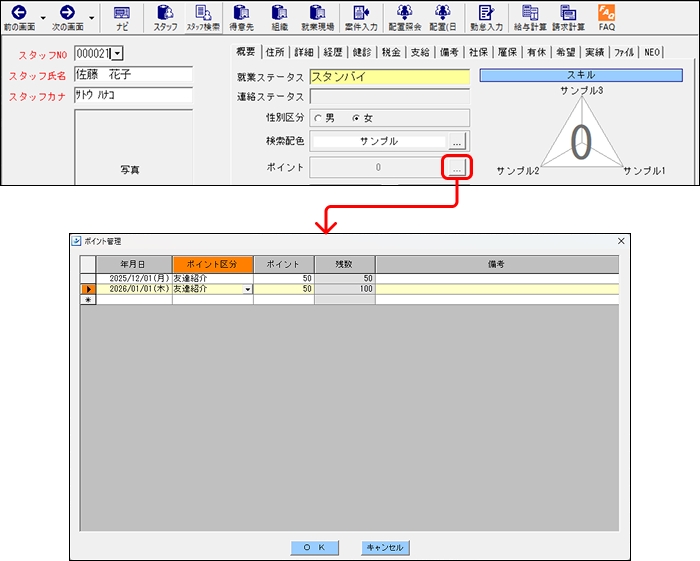The image size is (700, 561).
Task: Click the ポイント管理 window title icon
Action: pyautogui.click(x=76, y=241)
